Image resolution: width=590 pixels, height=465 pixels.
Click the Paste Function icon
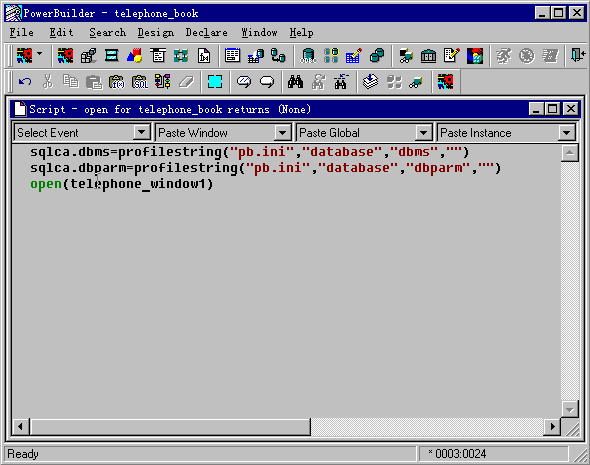(x=117, y=82)
